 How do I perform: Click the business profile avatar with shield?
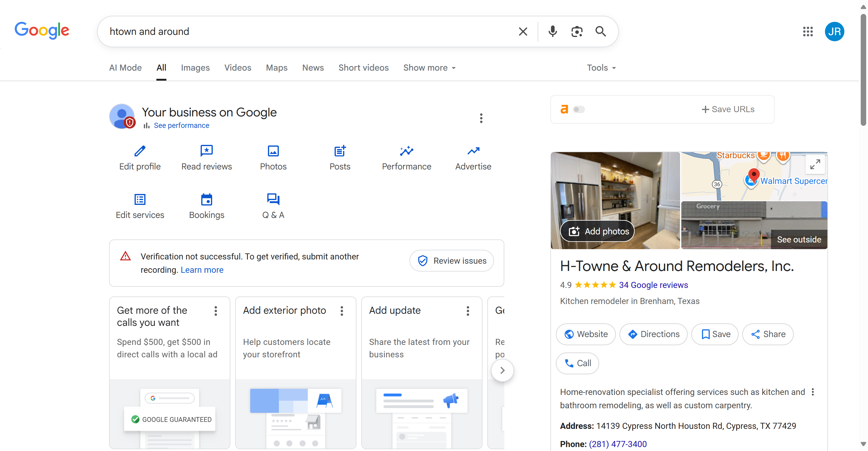tap(122, 116)
